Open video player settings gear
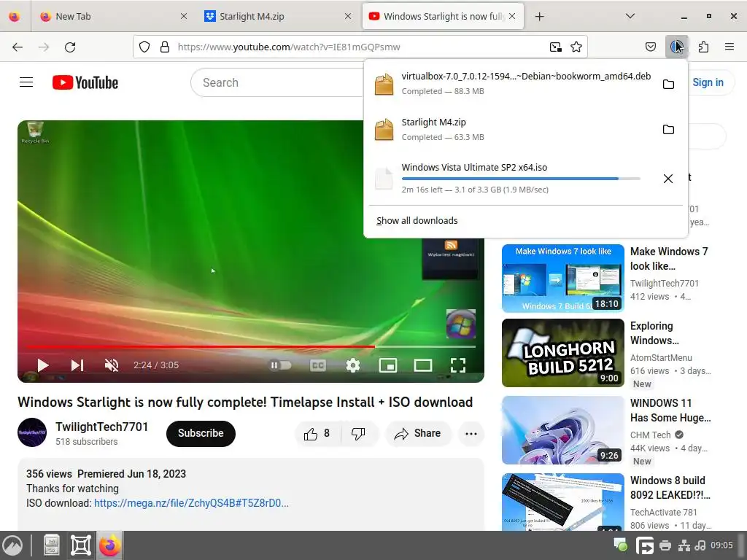747x560 pixels. coord(352,365)
